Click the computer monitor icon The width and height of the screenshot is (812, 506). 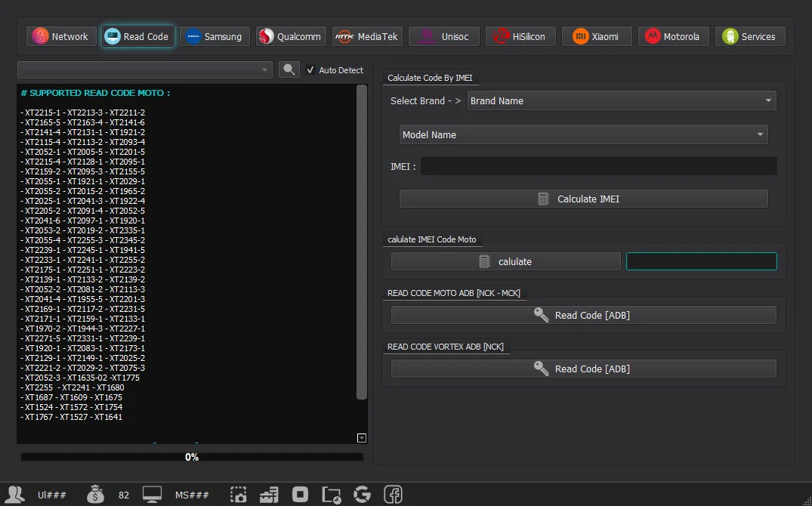tap(153, 495)
